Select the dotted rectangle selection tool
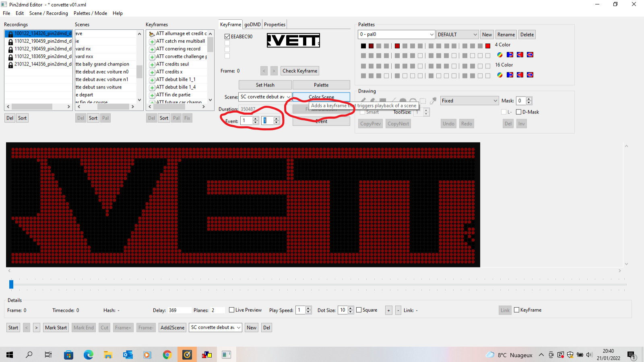The height and width of the screenshot is (362, 644). coord(423,101)
